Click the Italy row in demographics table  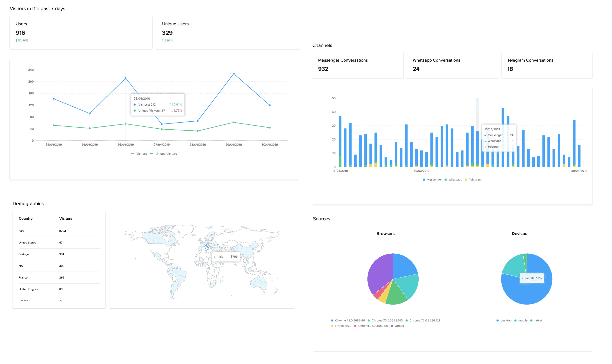point(56,230)
